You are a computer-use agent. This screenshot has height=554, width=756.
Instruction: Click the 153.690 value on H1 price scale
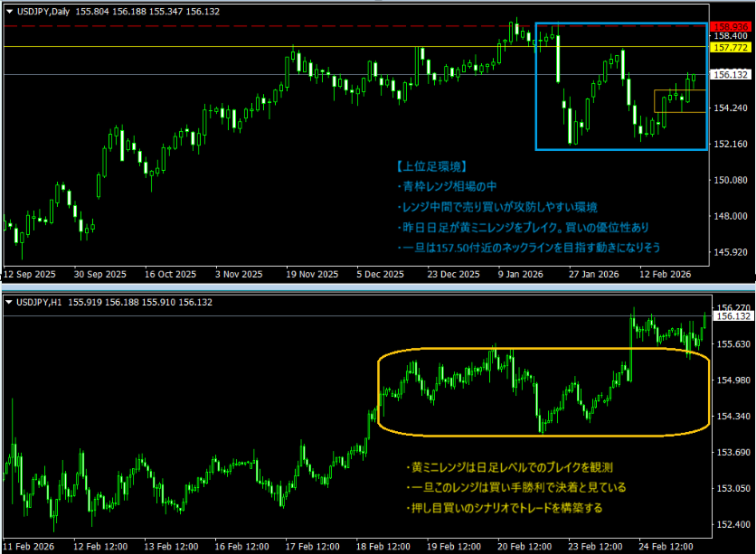coord(733,453)
